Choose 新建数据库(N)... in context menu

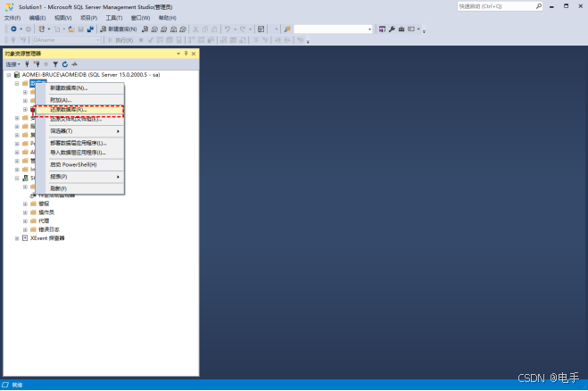coord(69,88)
